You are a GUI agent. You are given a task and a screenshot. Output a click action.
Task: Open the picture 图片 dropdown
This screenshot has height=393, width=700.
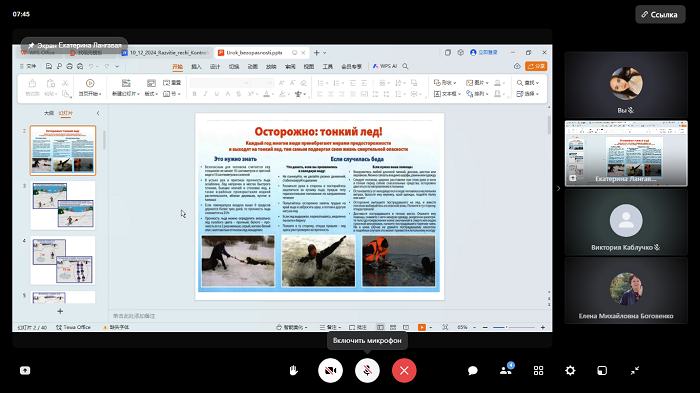click(477, 83)
